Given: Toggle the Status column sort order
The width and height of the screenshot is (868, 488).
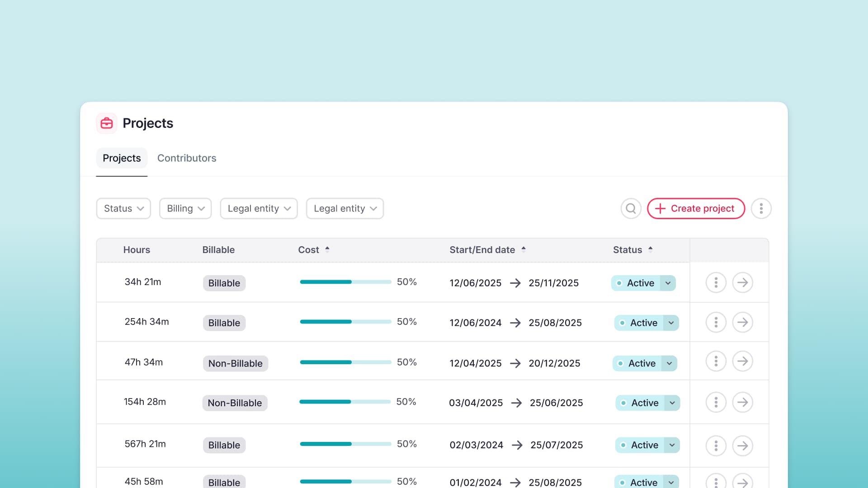Looking at the screenshot, I should pyautogui.click(x=651, y=249).
